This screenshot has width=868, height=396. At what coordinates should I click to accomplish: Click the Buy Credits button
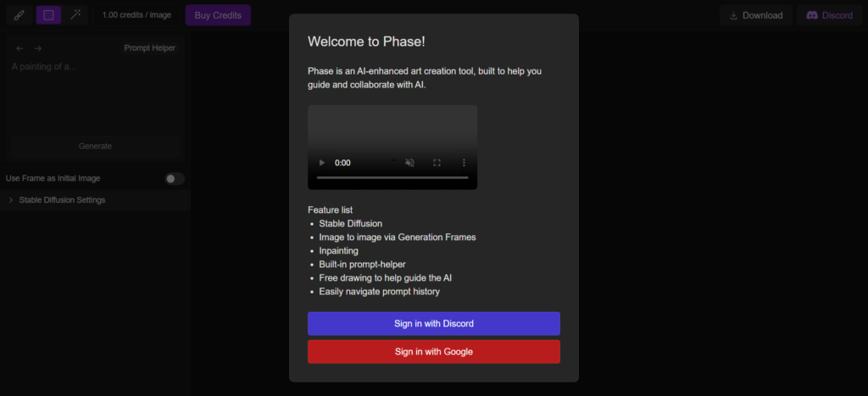tap(218, 15)
